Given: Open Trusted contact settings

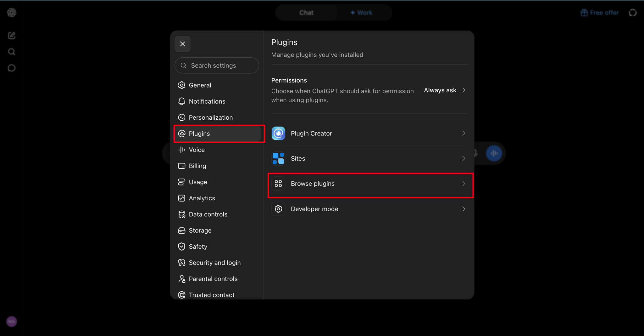Looking at the screenshot, I should point(217,295).
